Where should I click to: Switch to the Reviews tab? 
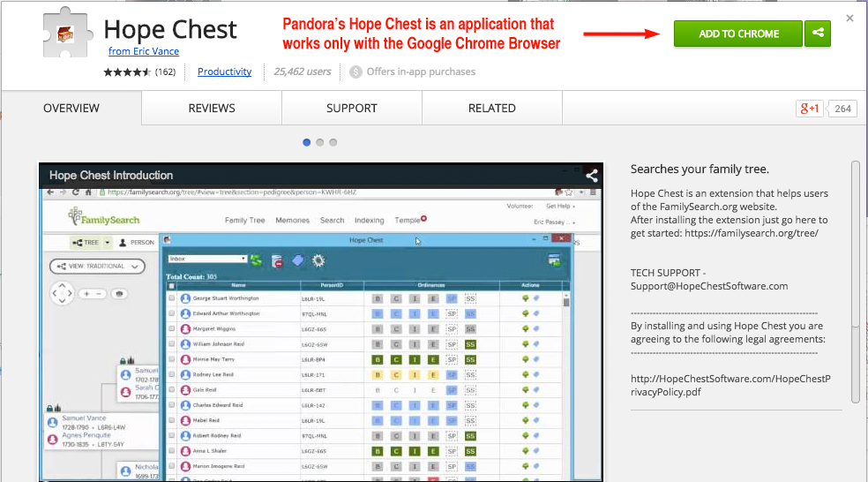(212, 108)
